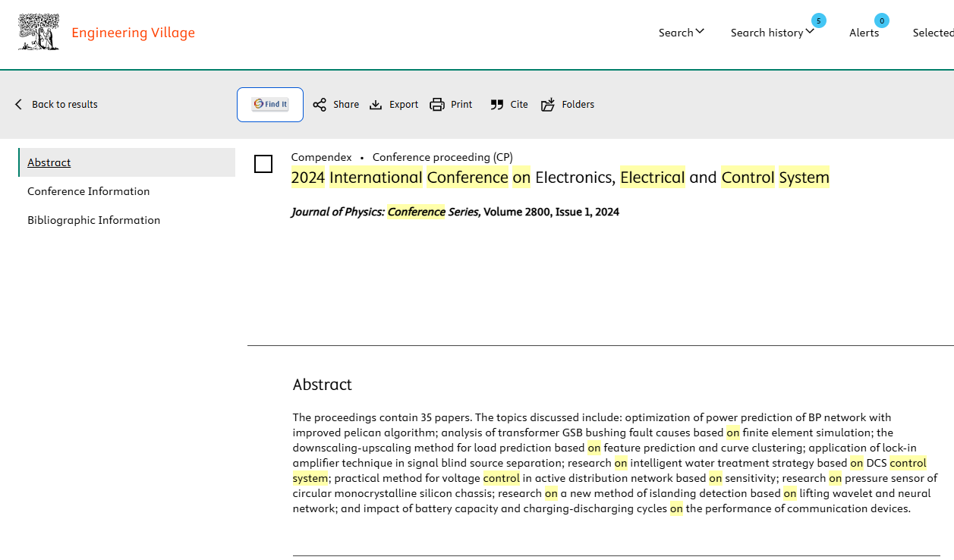
Task: Click the Alerts count badge
Action: click(x=881, y=20)
